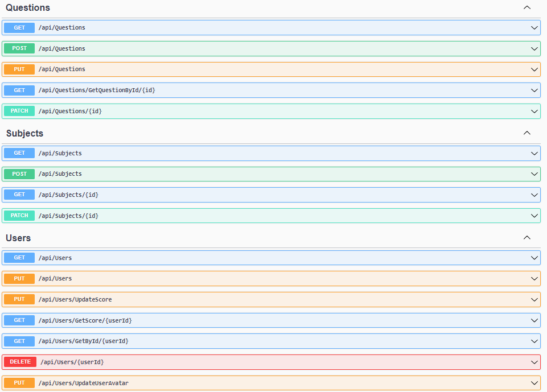Click /api/Questions path text in PUT row

61,69
